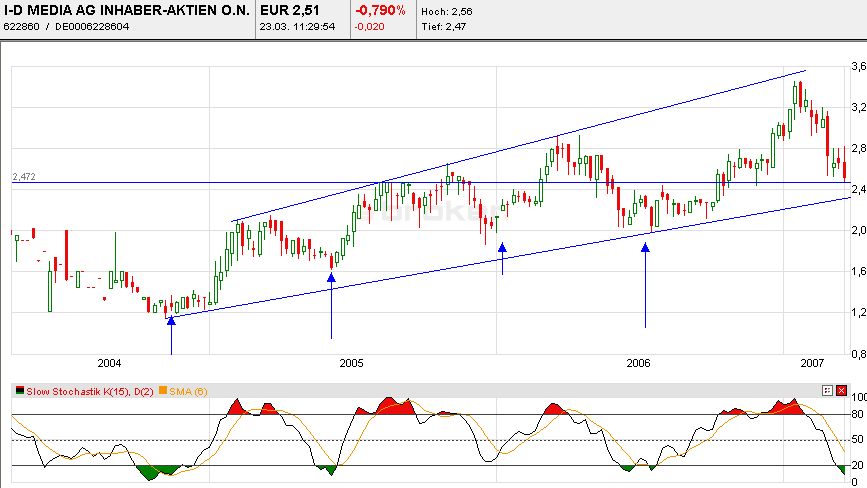Click the EUR 2,51 current price
The image size is (867, 488).
tap(290, 10)
